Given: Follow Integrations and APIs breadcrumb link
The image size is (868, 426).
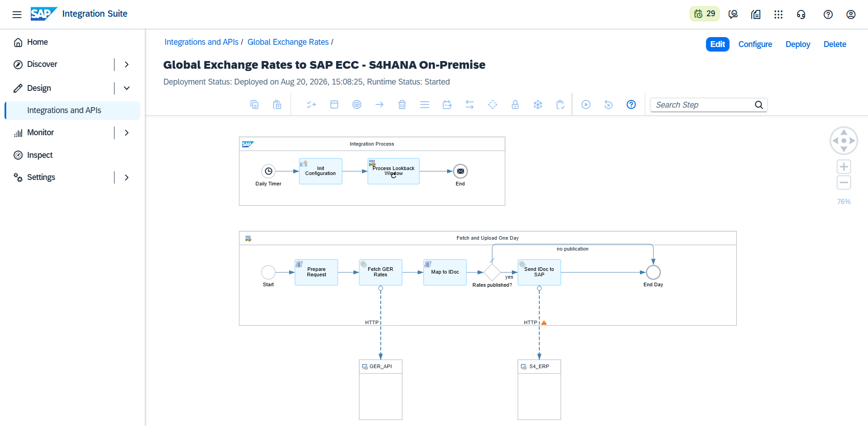Looking at the screenshot, I should tap(201, 42).
